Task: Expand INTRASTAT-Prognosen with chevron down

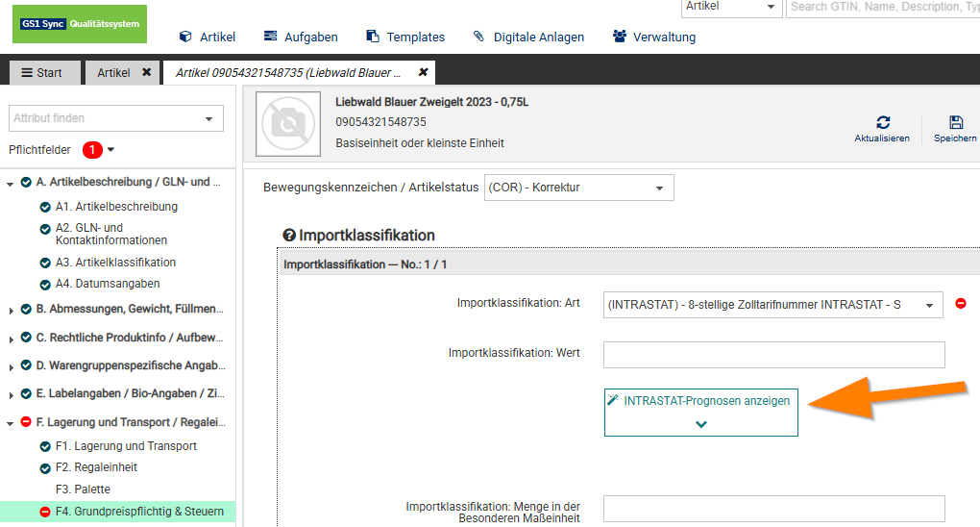Action: click(x=701, y=424)
